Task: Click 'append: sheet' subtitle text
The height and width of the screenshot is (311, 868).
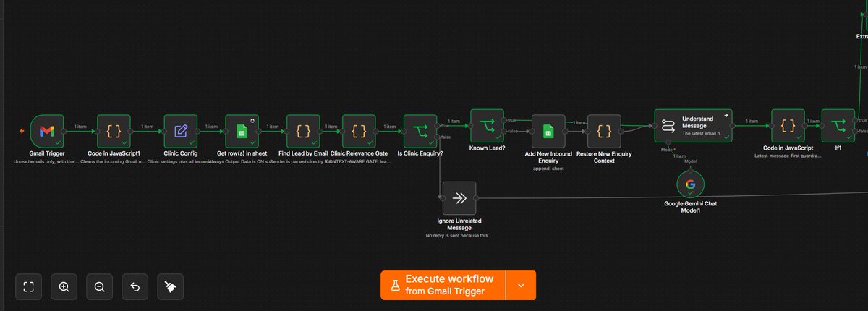Action: click(x=548, y=169)
